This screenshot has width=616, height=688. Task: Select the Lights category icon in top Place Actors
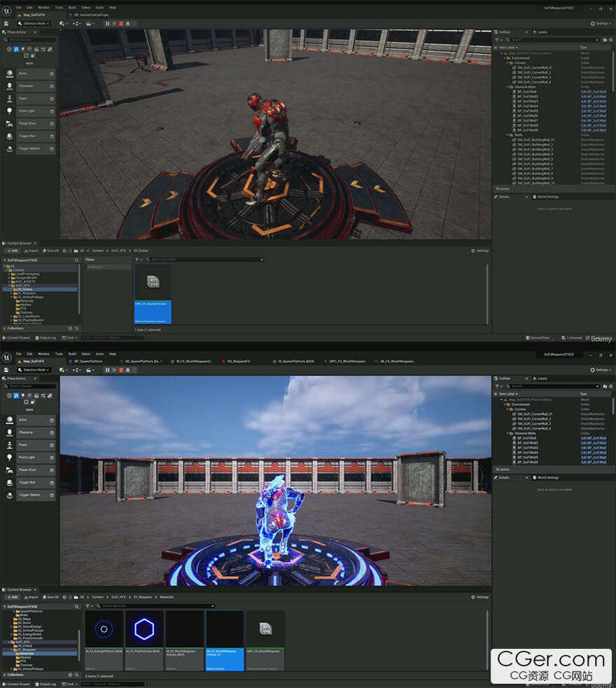(23, 49)
